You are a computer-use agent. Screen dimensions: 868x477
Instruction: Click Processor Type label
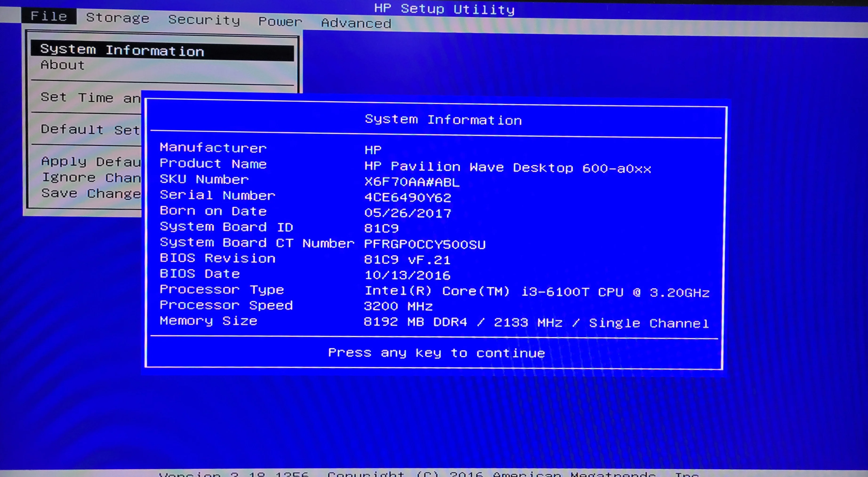click(222, 289)
